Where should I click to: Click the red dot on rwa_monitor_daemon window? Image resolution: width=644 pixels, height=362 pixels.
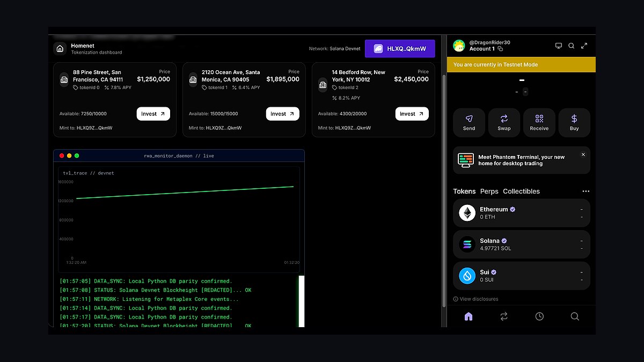coord(62,156)
